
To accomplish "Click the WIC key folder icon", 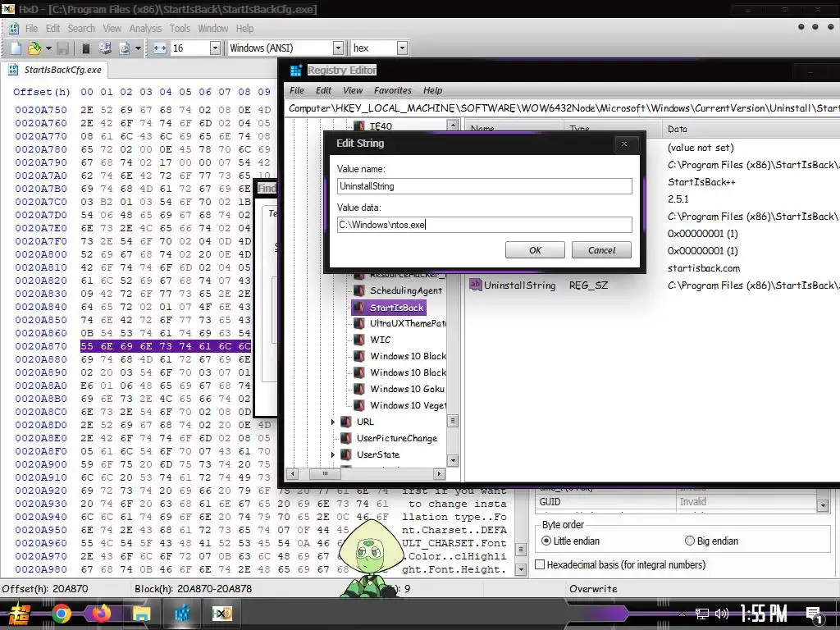I will click(359, 340).
